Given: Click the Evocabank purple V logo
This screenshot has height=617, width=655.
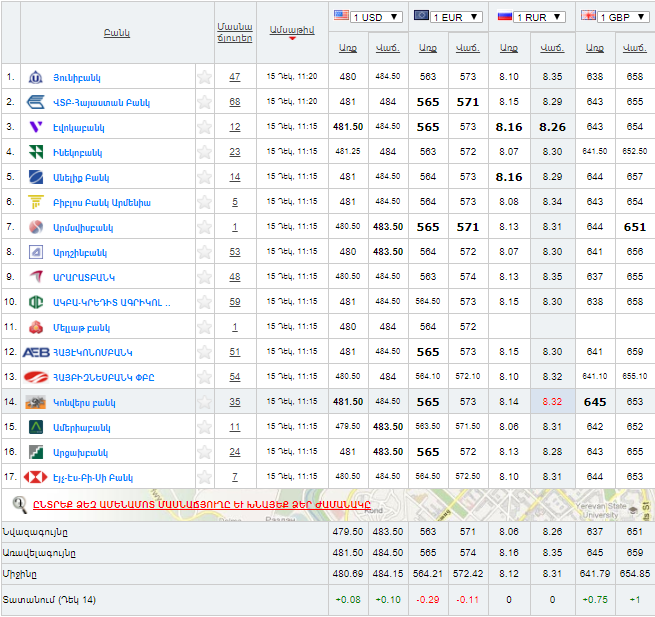Looking at the screenshot, I should pos(35,127).
